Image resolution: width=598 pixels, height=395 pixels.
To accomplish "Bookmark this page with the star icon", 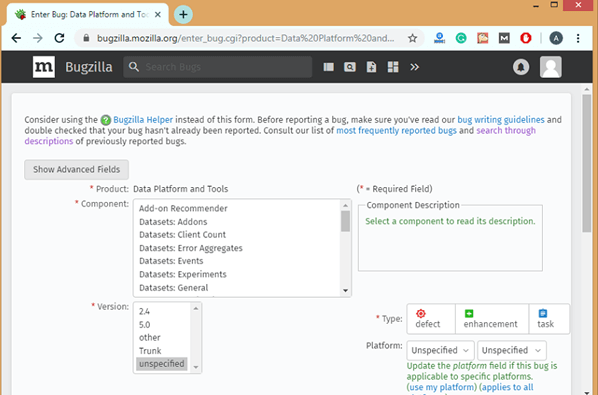I will pos(412,38).
